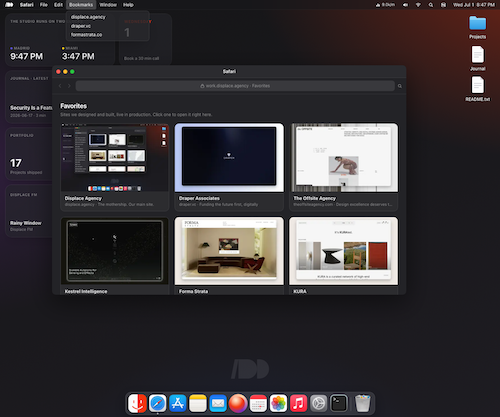Launch App Store from the dock
The image size is (500, 417).
click(178, 403)
